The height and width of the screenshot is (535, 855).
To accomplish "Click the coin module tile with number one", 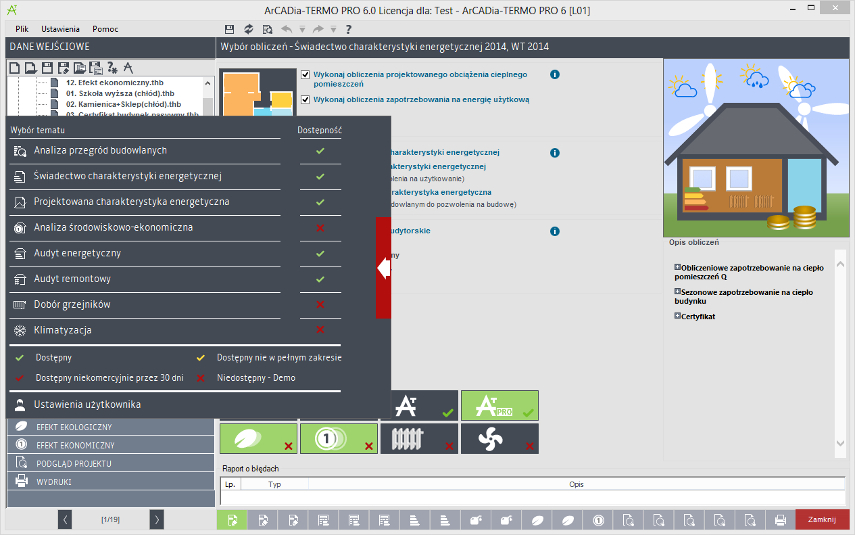I will click(x=339, y=438).
